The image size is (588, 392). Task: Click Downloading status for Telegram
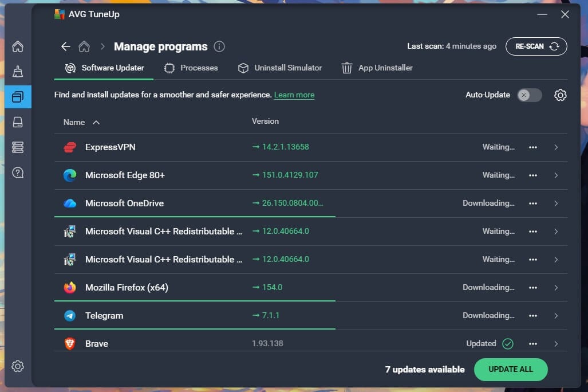488,315
